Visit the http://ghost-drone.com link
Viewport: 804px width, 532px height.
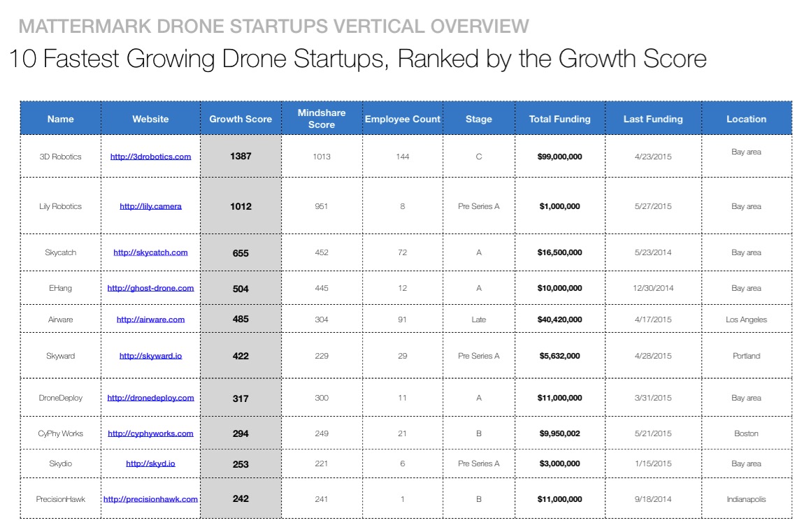pos(151,288)
